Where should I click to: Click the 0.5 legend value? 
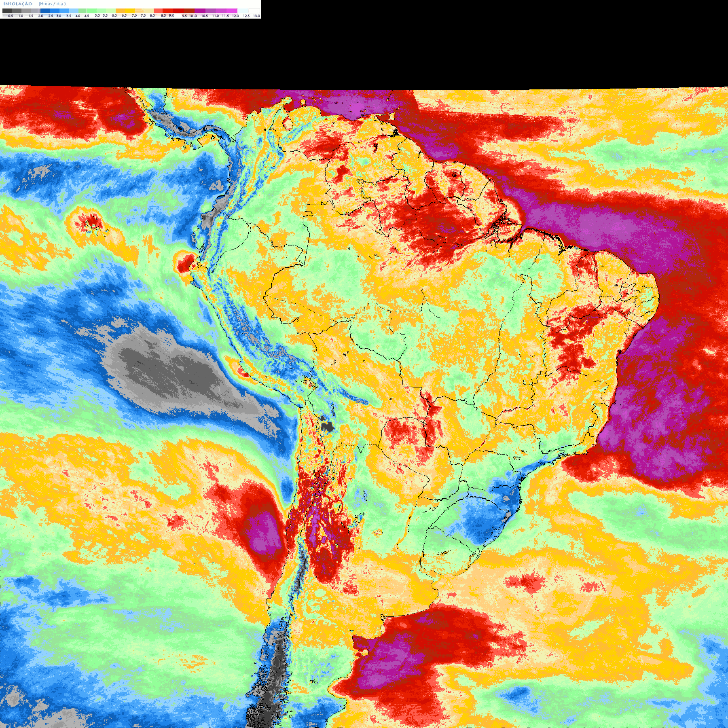(11, 16)
